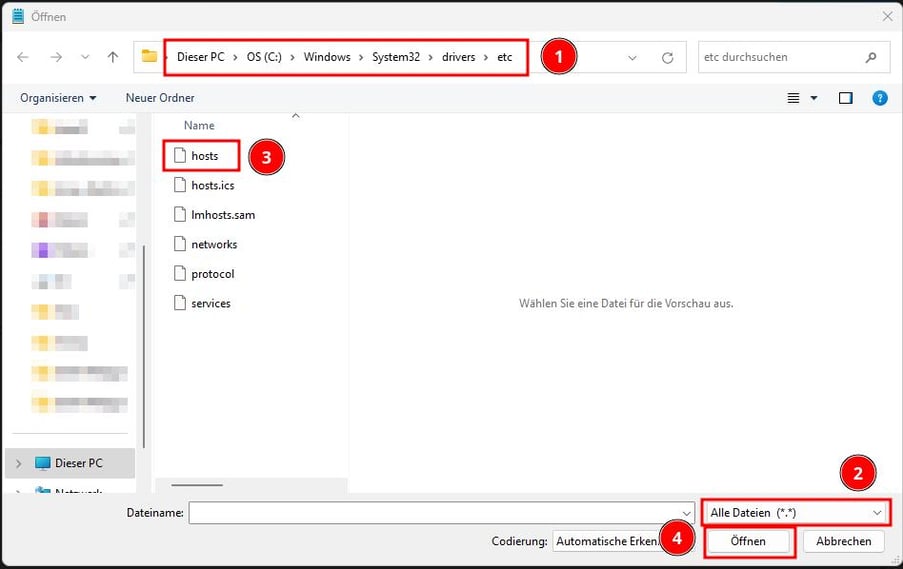Open the Organisieren menu
This screenshot has height=569, width=903.
point(59,98)
